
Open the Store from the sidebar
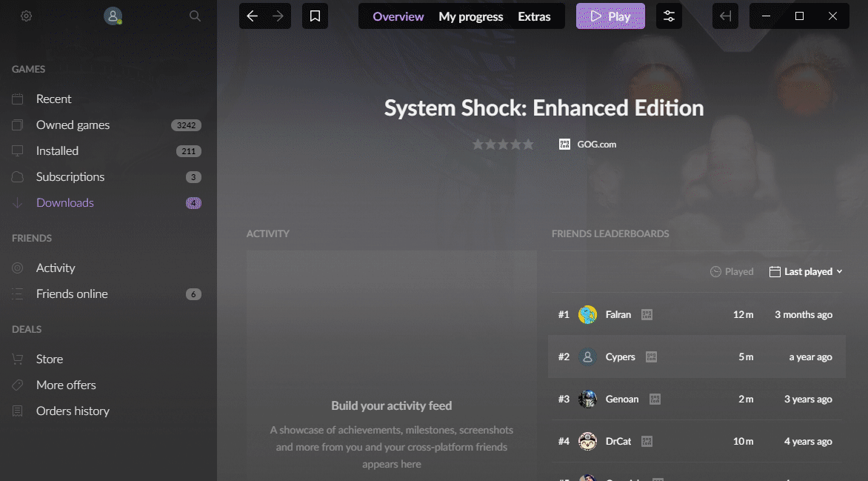tap(50, 359)
